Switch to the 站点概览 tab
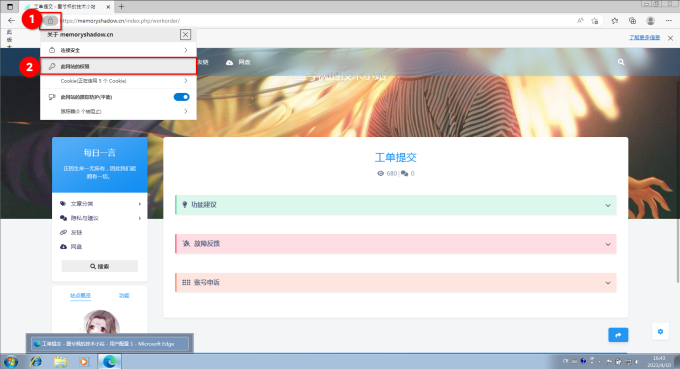The image size is (680, 369). click(x=80, y=296)
